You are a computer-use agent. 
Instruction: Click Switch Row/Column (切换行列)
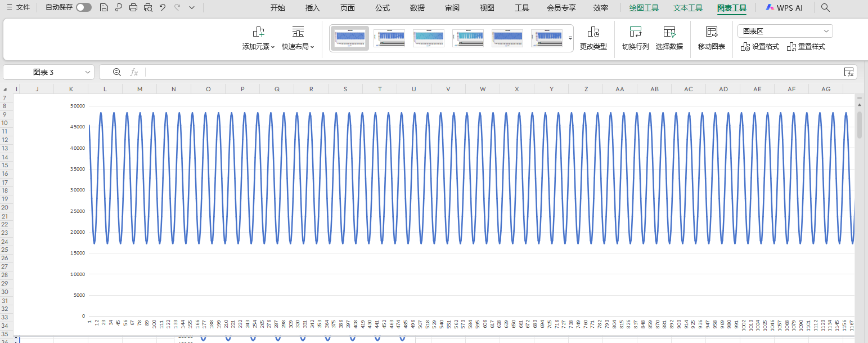pos(635,38)
